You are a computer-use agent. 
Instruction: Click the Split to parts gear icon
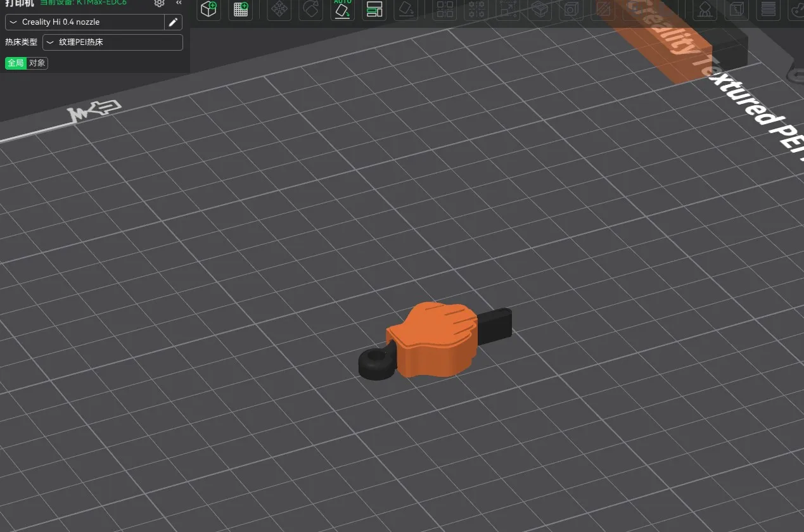click(476, 9)
